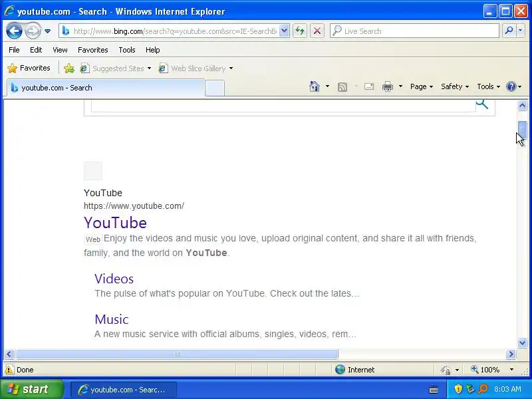Click the Read Mail envelope icon
The image size is (532, 399).
[369, 86]
